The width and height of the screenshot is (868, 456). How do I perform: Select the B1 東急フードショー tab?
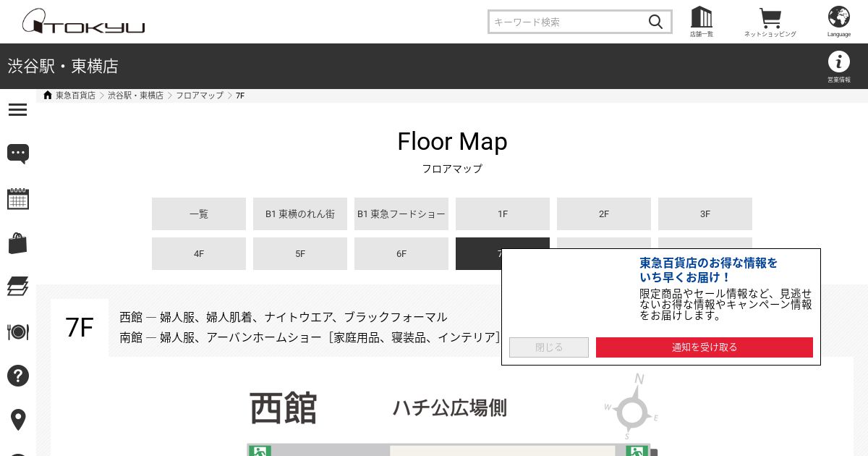(401, 214)
